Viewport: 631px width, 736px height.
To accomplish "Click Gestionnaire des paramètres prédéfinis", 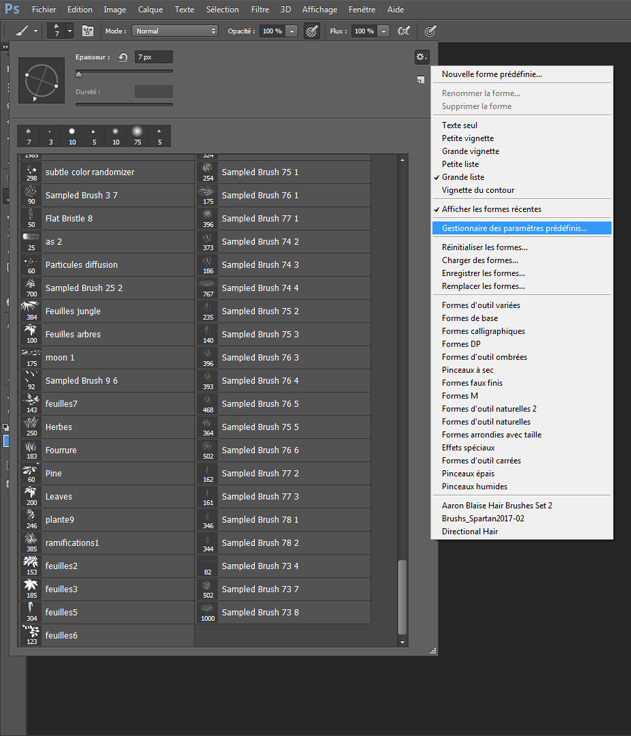I will pos(514,228).
